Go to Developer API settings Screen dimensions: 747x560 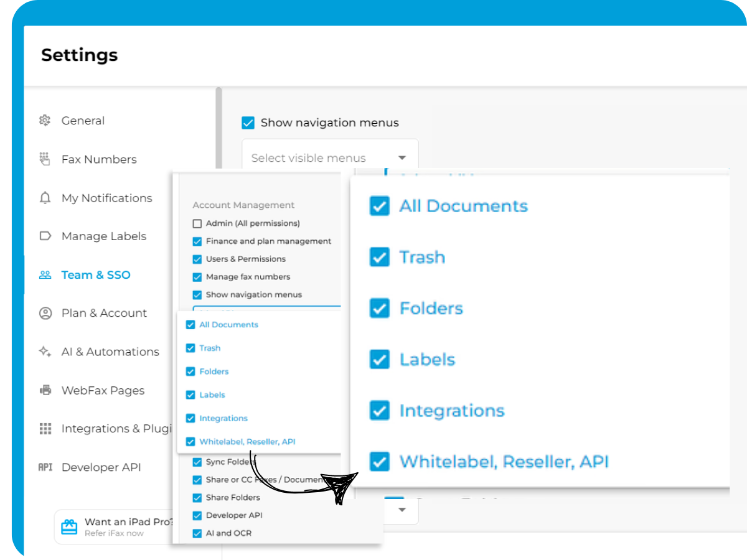pos(101,468)
